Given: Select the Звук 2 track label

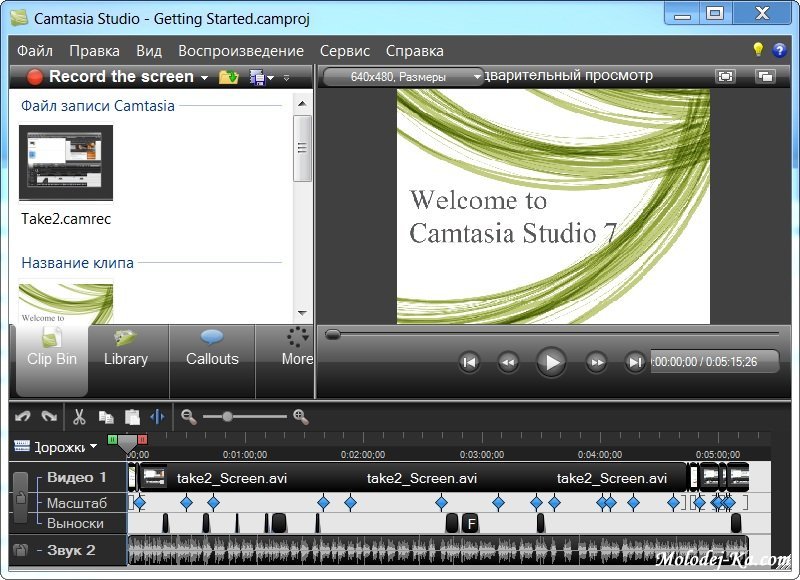Looking at the screenshot, I should coord(71,550).
